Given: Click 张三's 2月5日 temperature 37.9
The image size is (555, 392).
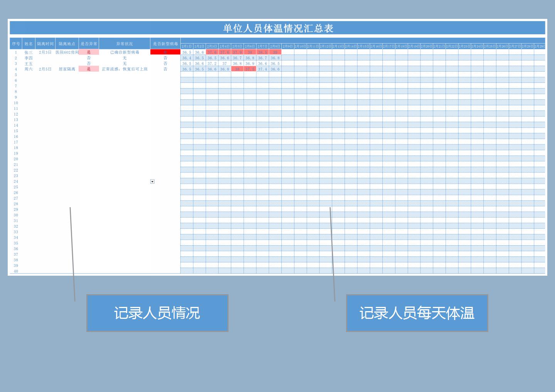Looking at the screenshot, I should [x=237, y=52].
